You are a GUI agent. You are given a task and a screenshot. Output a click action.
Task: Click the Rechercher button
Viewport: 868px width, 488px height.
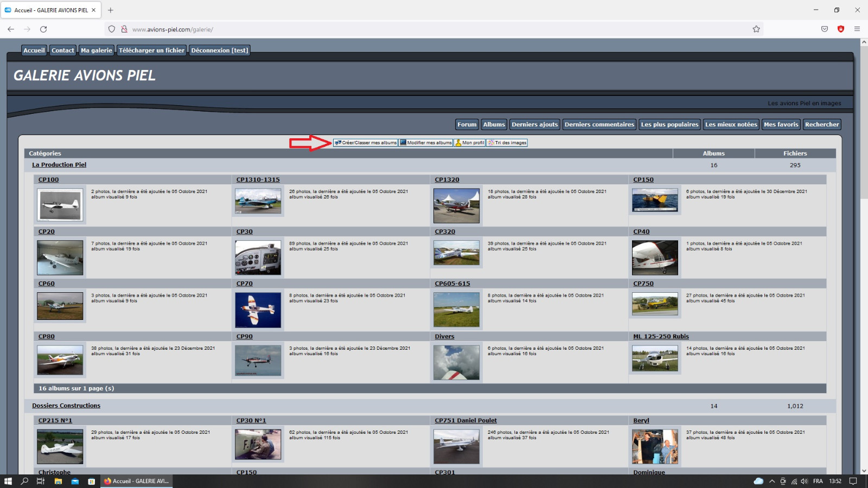pos(822,125)
